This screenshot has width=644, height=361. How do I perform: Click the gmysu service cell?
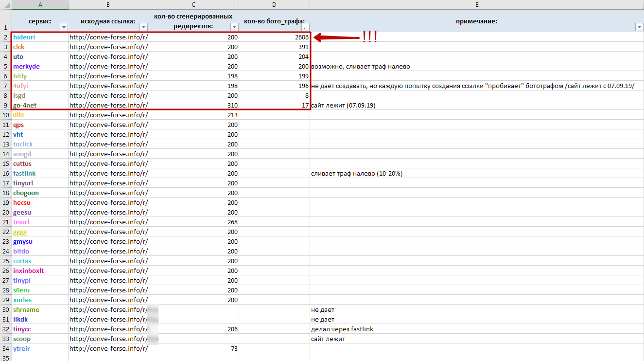[x=40, y=241]
